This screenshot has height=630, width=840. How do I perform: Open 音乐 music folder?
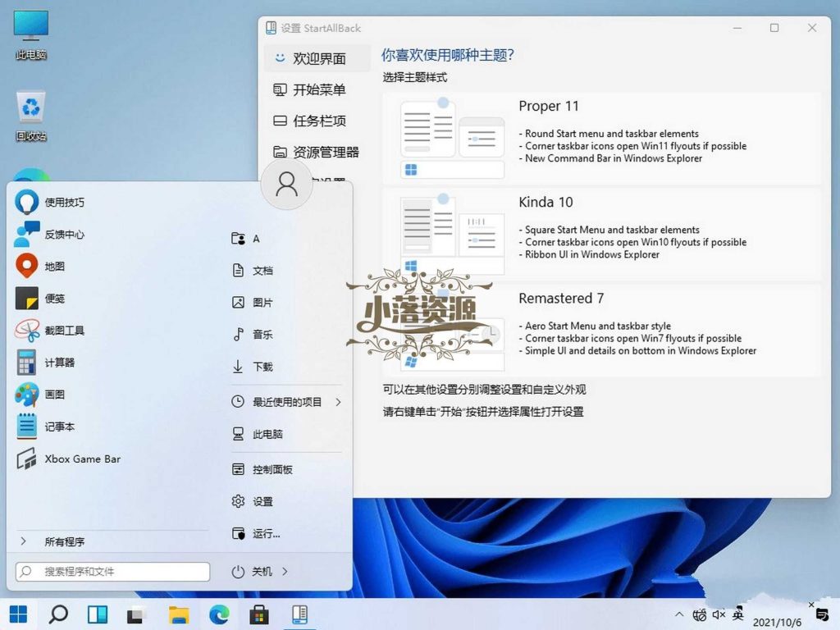pyautogui.click(x=253, y=335)
